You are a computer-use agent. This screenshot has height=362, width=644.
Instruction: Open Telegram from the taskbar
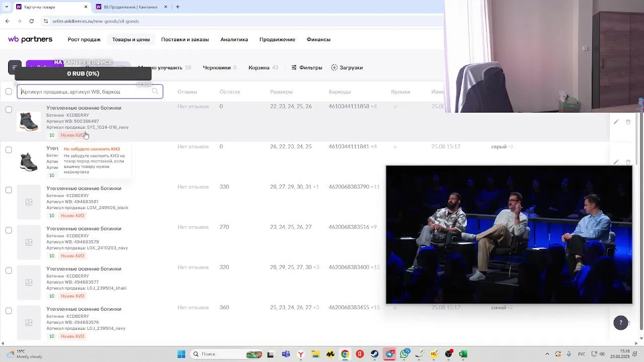tap(390, 354)
